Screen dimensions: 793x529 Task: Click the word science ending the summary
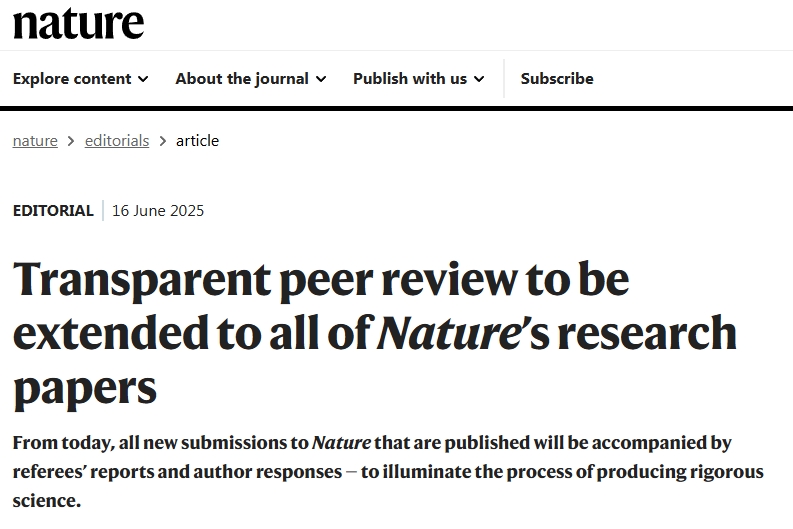46,500
